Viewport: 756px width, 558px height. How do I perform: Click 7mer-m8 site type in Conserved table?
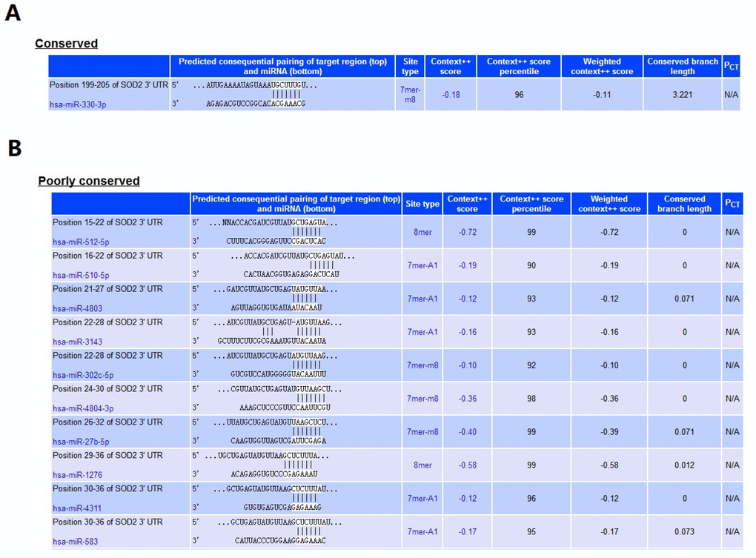pos(410,95)
